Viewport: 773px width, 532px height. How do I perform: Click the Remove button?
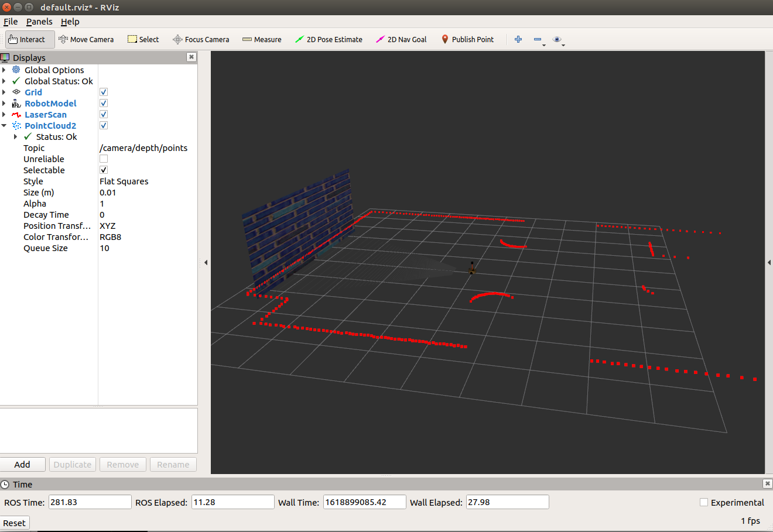[x=123, y=464]
